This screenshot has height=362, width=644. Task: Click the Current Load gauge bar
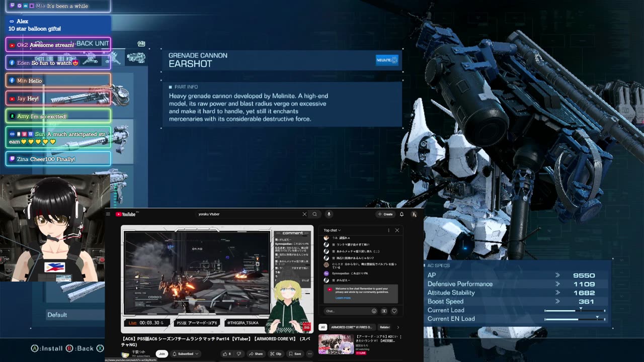click(575, 311)
